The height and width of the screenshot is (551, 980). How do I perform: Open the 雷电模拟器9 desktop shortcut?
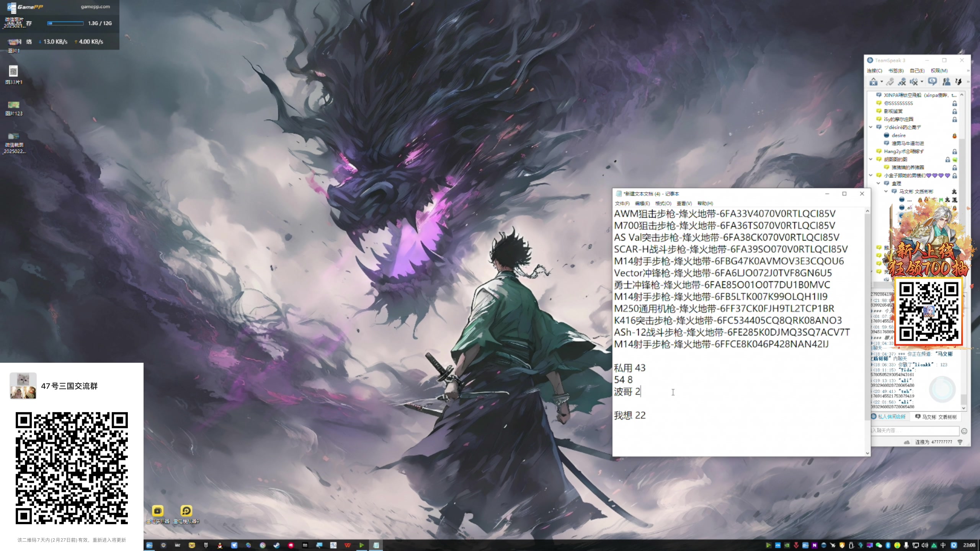pos(186,514)
